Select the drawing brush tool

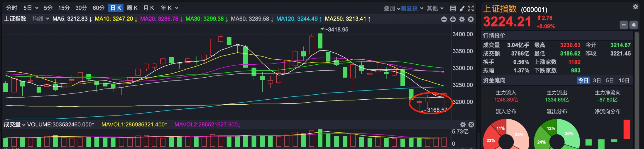tap(462, 9)
